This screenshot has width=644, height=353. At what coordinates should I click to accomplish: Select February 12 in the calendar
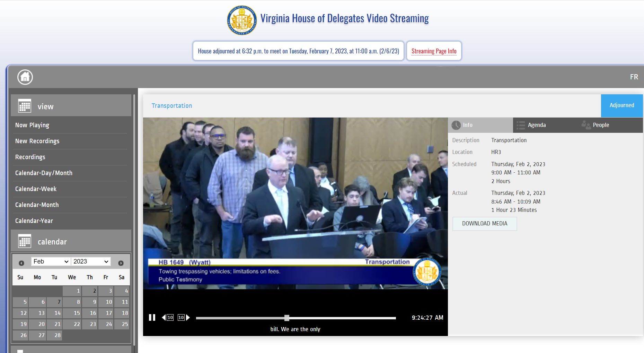pyautogui.click(x=20, y=313)
